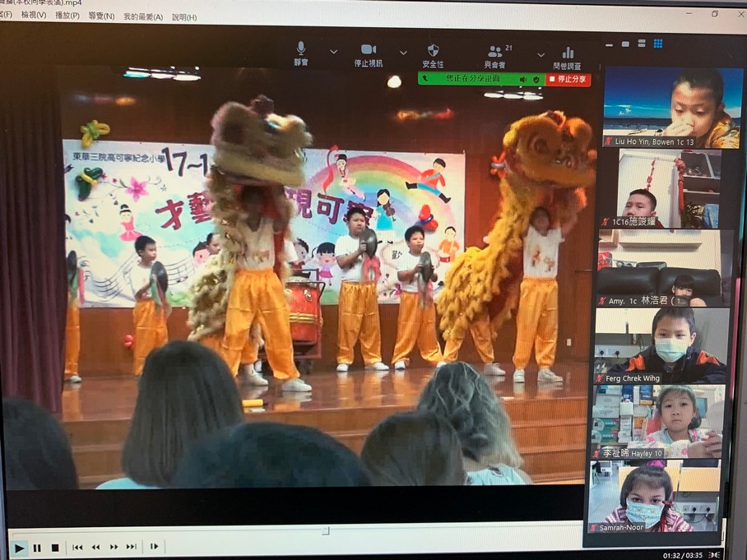Click the muted mic icon on Hayley 10's tile
Image resolution: width=747 pixels, height=560 pixels.
(597, 454)
